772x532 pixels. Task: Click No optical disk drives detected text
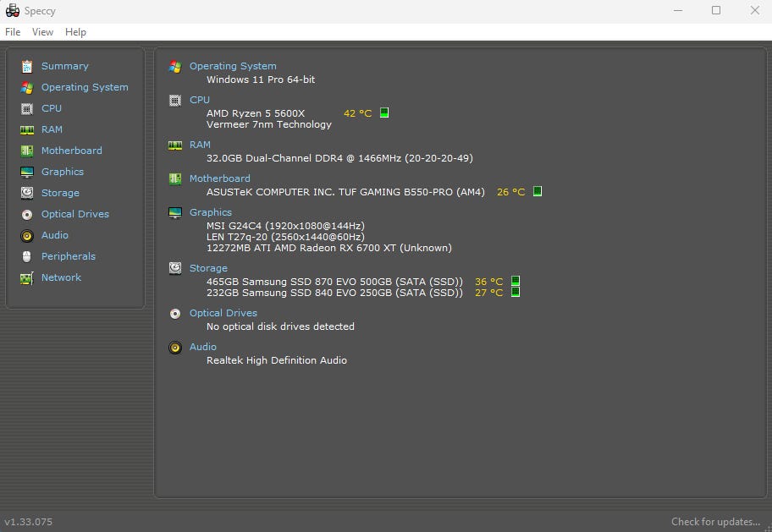(280, 326)
